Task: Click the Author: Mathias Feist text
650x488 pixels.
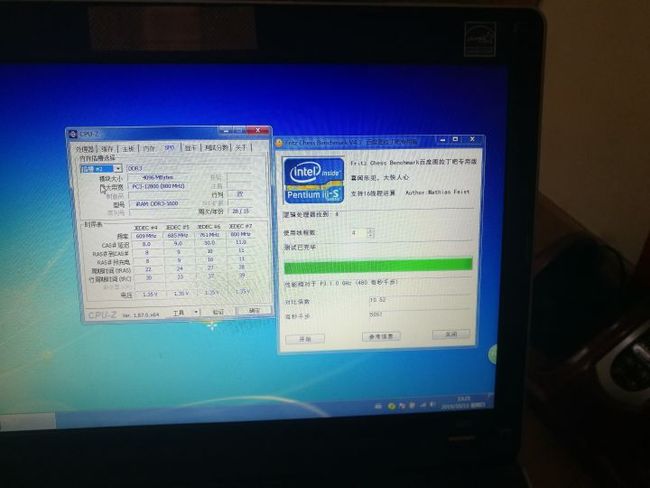Action: [x=437, y=192]
